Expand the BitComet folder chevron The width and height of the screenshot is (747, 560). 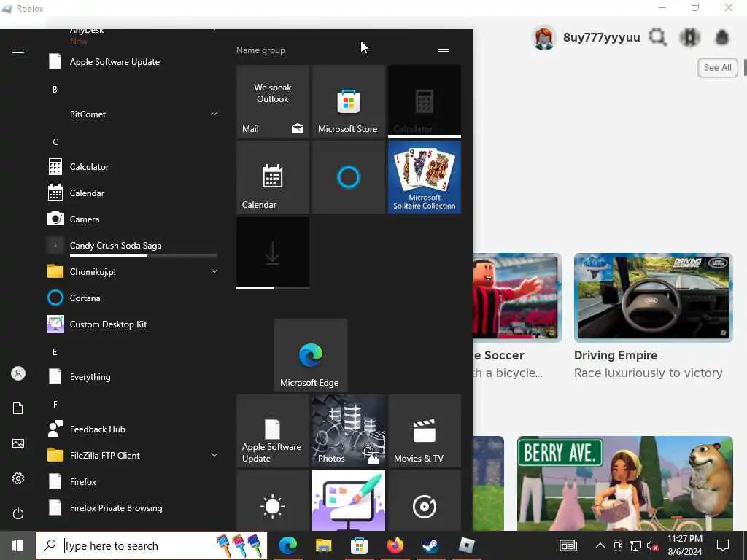[214, 114]
